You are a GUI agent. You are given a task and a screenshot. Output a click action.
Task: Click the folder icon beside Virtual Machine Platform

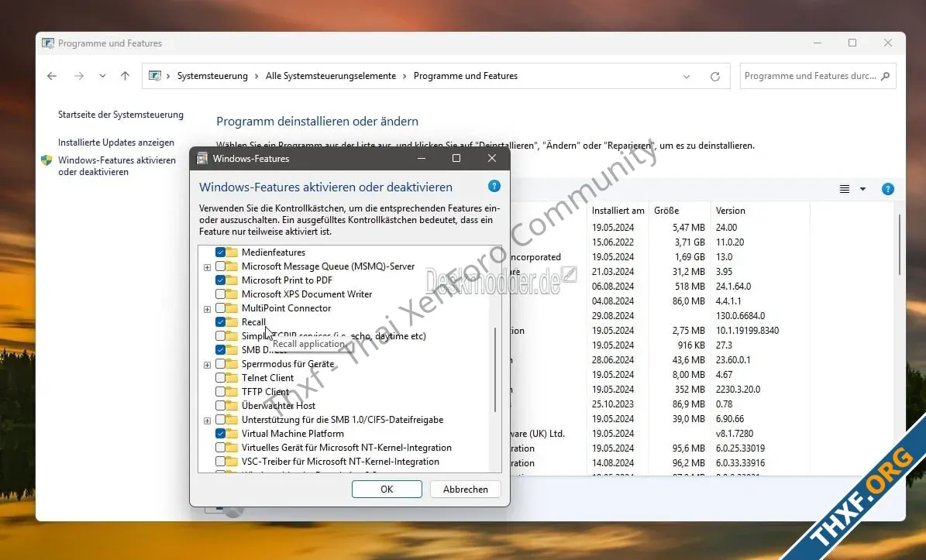pos(232,433)
